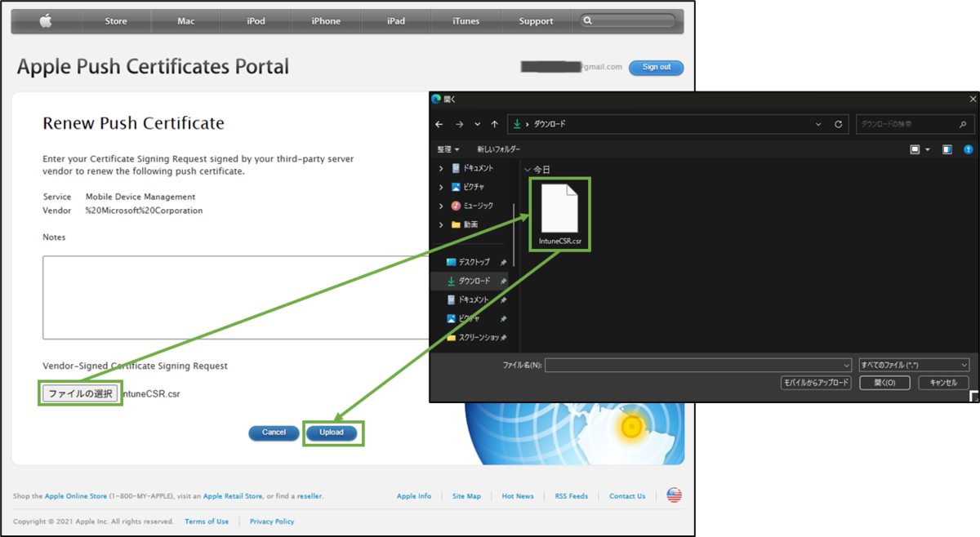The height and width of the screenshot is (537, 980).
Task: Open the Apple Online Store link
Action: pos(76,496)
